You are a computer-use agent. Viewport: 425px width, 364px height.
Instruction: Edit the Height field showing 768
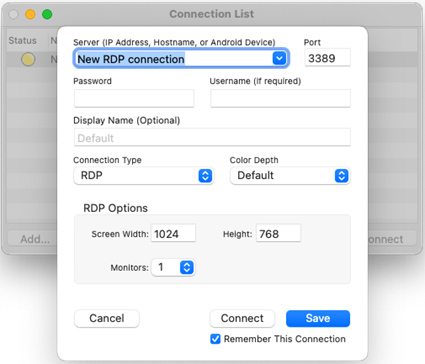[x=278, y=233]
